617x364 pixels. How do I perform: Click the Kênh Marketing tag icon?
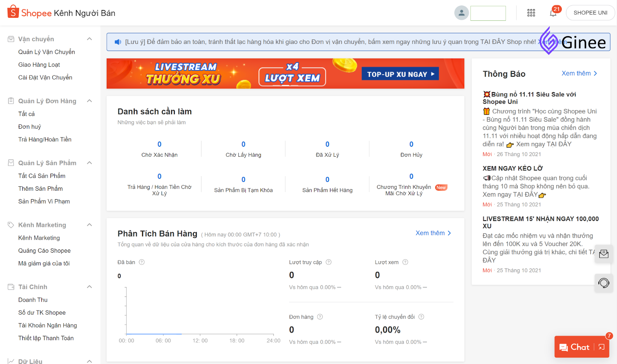tap(11, 225)
